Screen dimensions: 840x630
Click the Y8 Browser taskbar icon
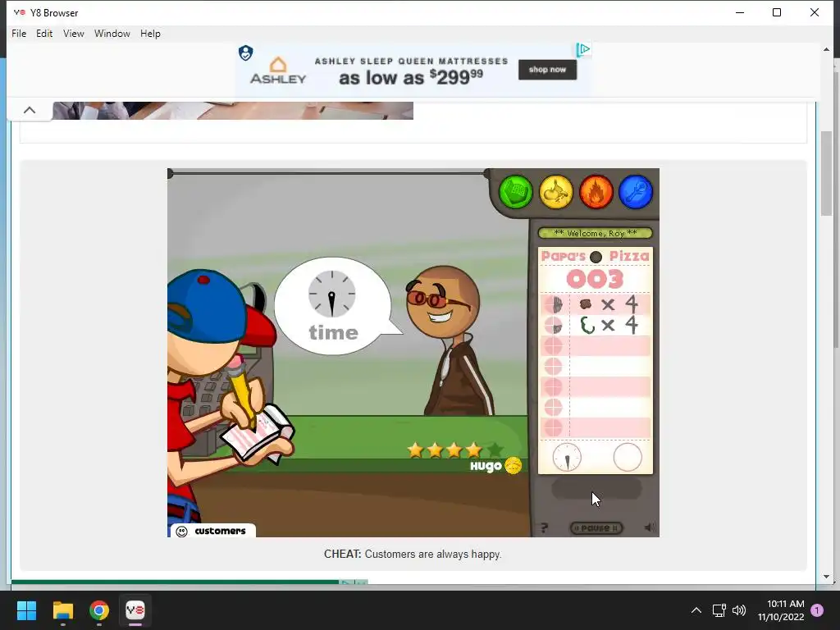135,610
